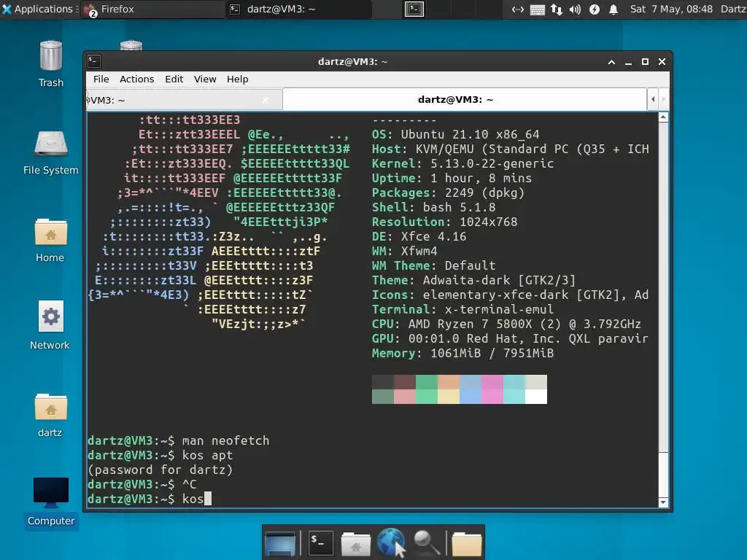Open Application Finder magnifier in dock

point(426,542)
